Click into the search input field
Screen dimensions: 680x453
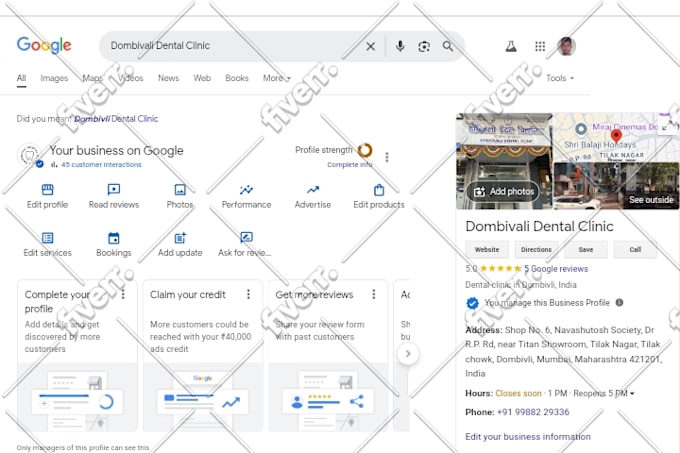(234, 46)
